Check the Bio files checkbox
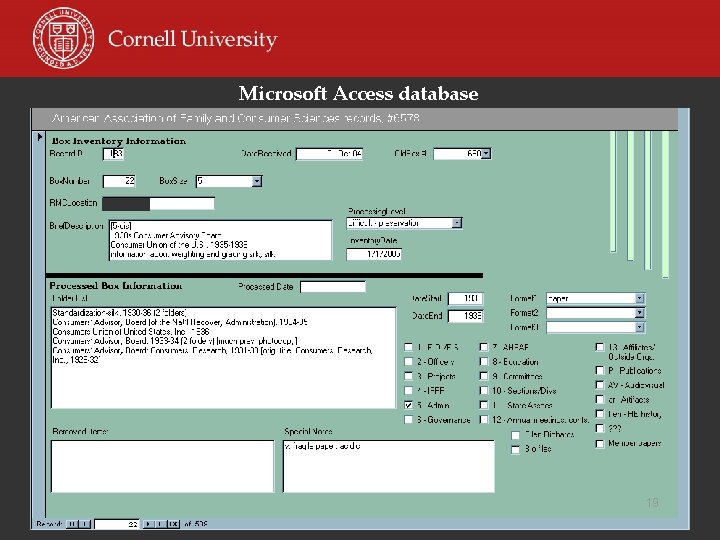The width and height of the screenshot is (720, 540). pyautogui.click(x=516, y=449)
